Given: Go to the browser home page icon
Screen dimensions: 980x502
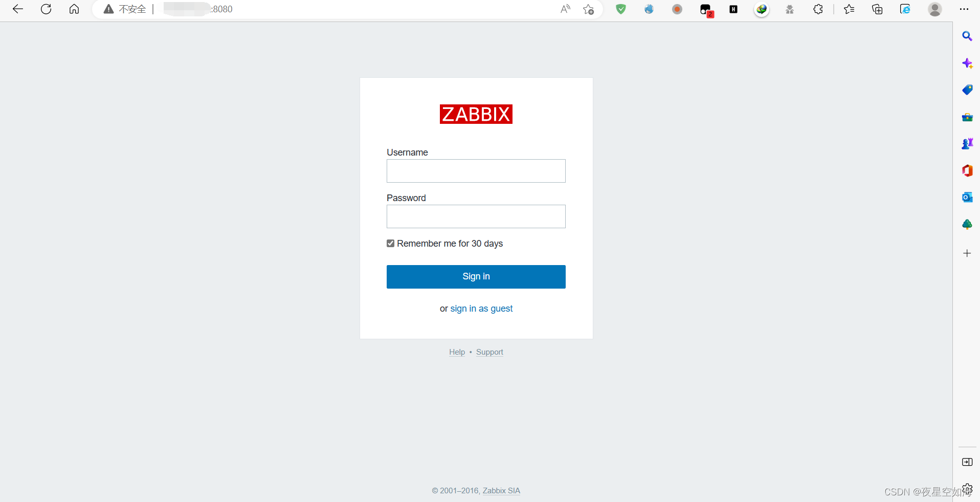Looking at the screenshot, I should click(74, 9).
